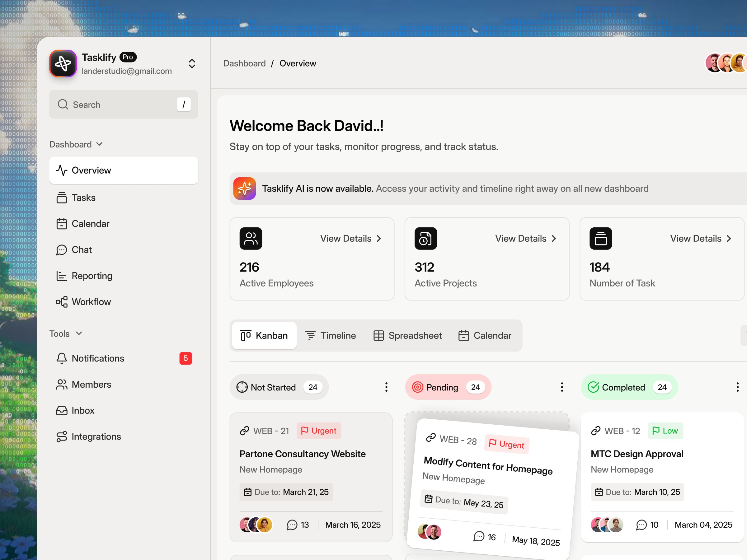Click the Active Employees people icon
747x560 pixels.
[251, 238]
